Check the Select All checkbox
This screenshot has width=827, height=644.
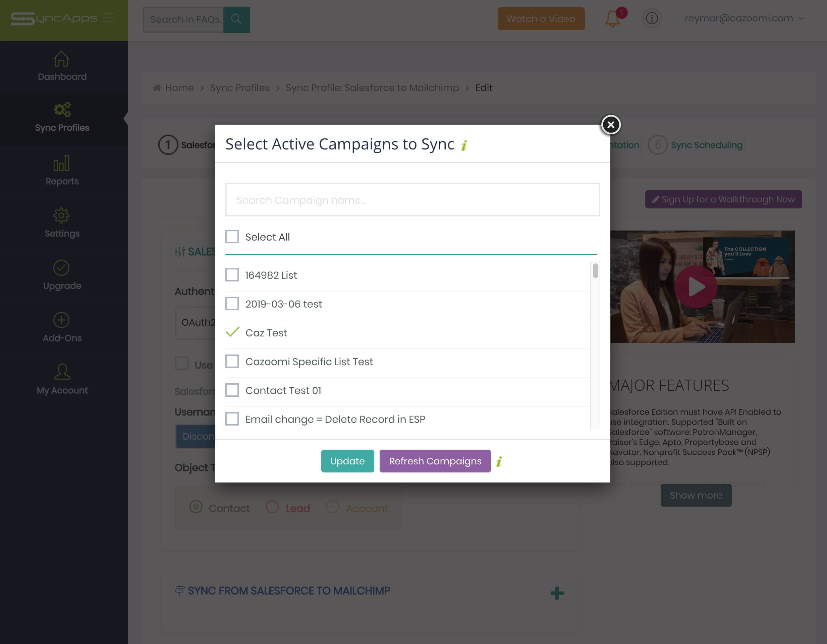pyautogui.click(x=232, y=237)
